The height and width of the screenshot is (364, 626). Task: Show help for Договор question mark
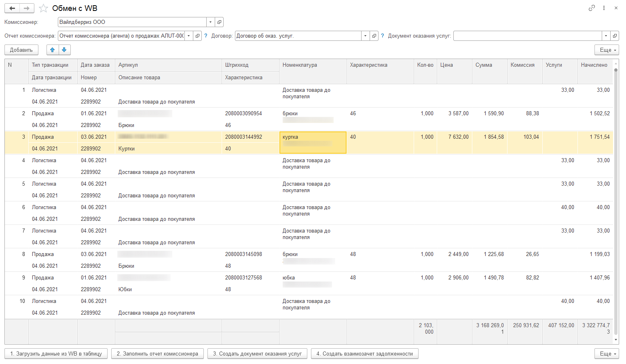(x=383, y=36)
